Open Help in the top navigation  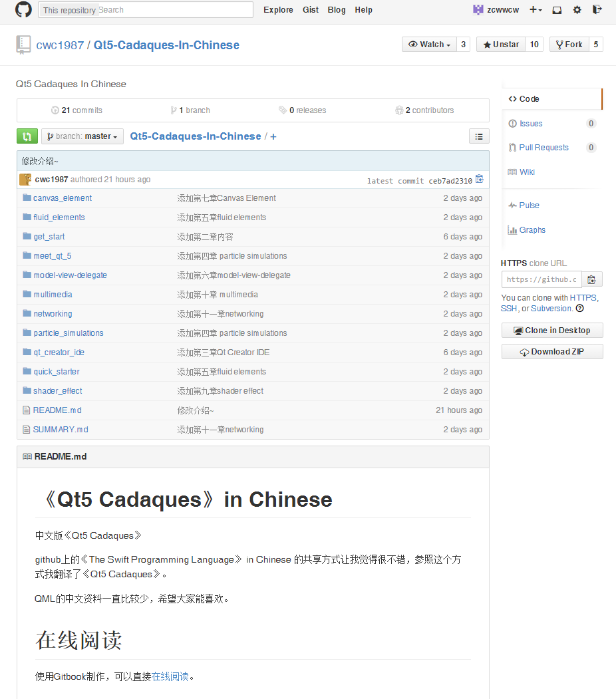[363, 10]
